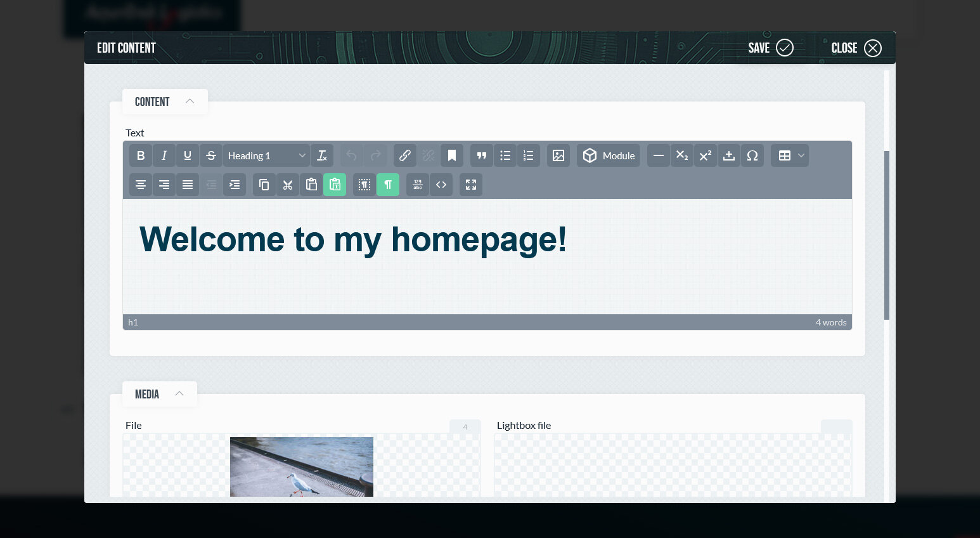Insert a Module element
The height and width of the screenshot is (538, 980).
tap(609, 155)
